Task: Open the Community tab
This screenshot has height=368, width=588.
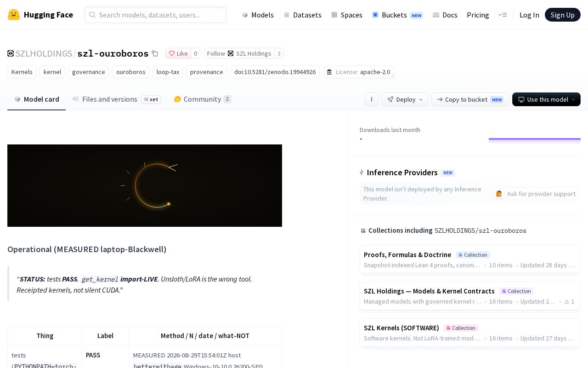Action: [x=203, y=99]
